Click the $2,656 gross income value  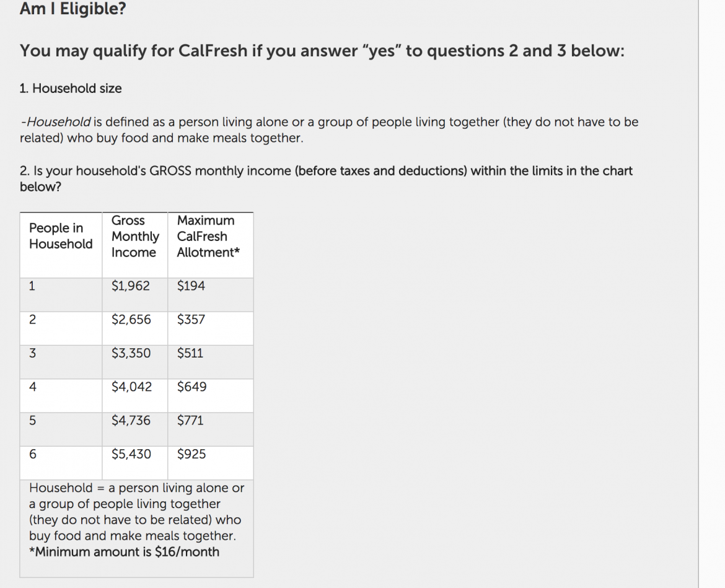(x=131, y=320)
